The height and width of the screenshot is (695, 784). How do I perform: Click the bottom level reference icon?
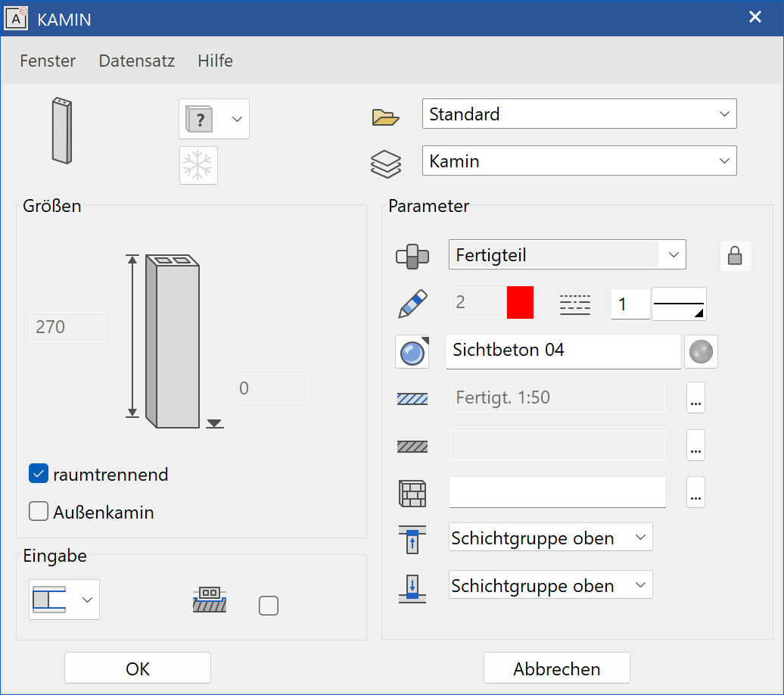click(412, 589)
